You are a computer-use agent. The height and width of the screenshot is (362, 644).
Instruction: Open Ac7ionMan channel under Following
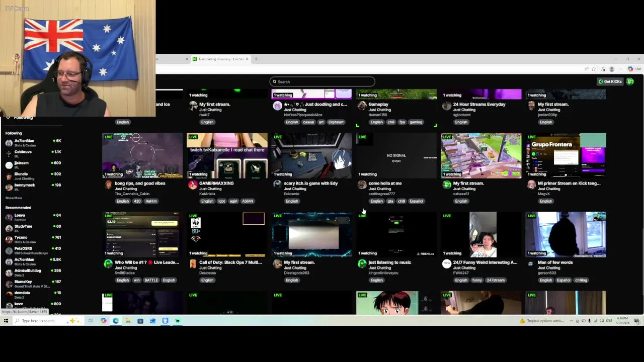click(x=33, y=143)
